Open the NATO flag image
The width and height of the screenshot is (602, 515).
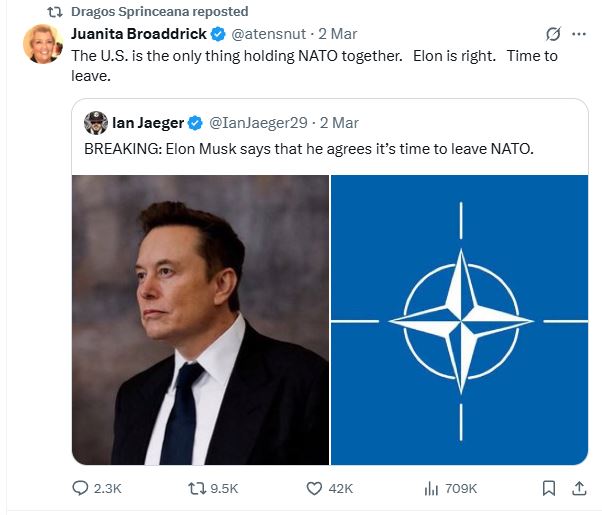pyautogui.click(x=459, y=320)
